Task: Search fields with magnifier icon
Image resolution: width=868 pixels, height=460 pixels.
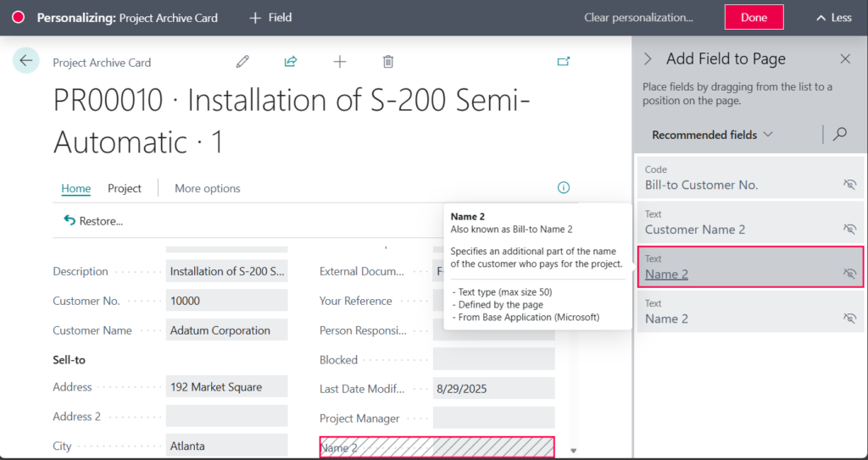Action: click(x=840, y=135)
